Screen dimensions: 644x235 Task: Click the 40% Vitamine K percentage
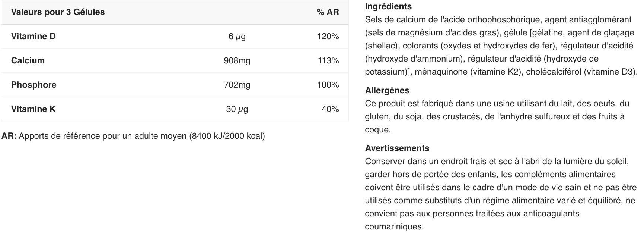(x=330, y=109)
